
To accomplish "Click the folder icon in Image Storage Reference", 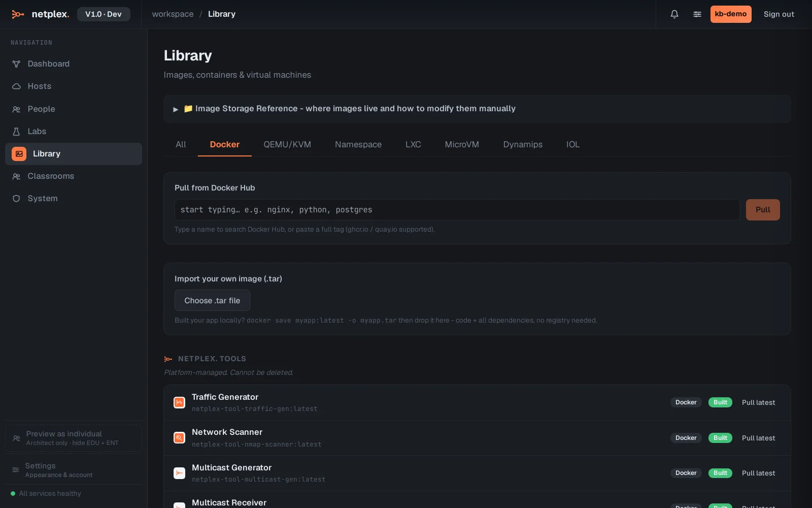I will coord(188,109).
